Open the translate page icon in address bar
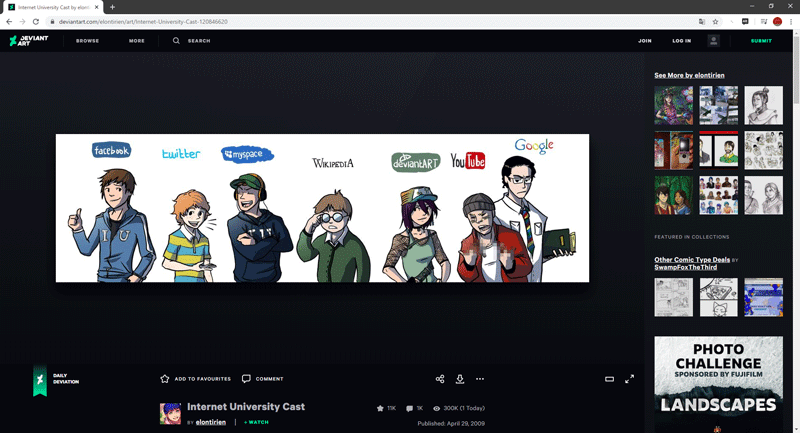The width and height of the screenshot is (800, 433). click(702, 21)
